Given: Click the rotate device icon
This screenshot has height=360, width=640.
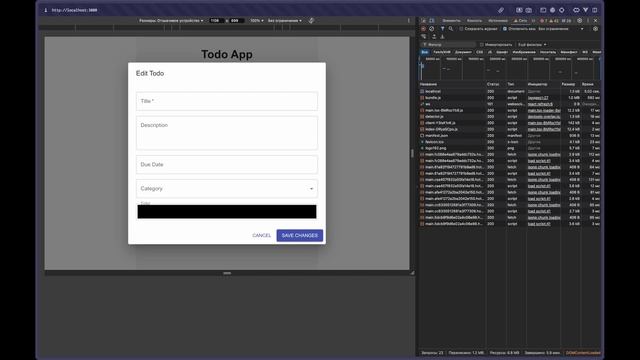Looking at the screenshot, I should pyautogui.click(x=311, y=20).
